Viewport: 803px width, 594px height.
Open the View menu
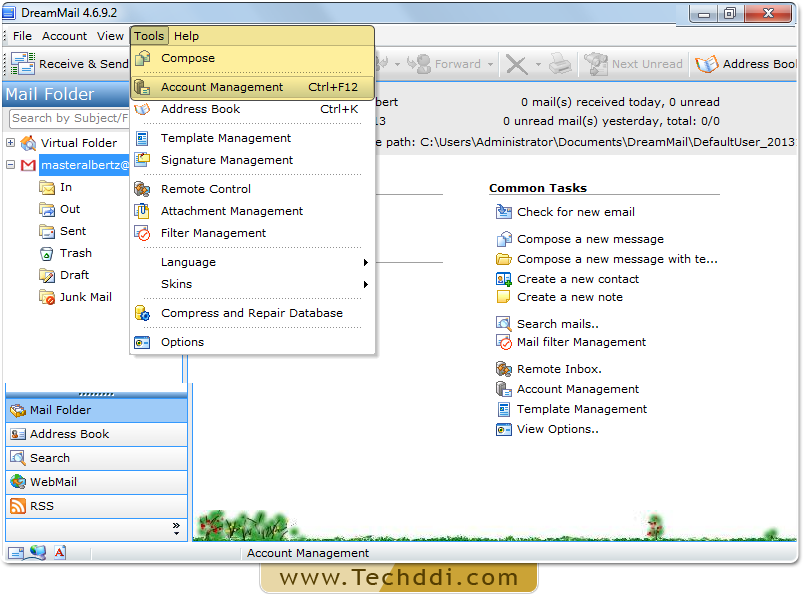click(x=110, y=36)
